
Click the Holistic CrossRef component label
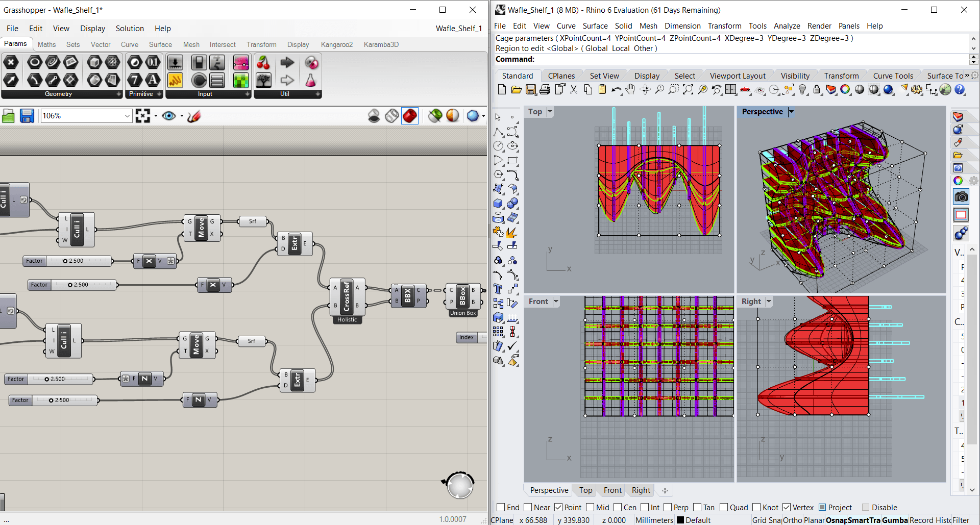(347, 320)
